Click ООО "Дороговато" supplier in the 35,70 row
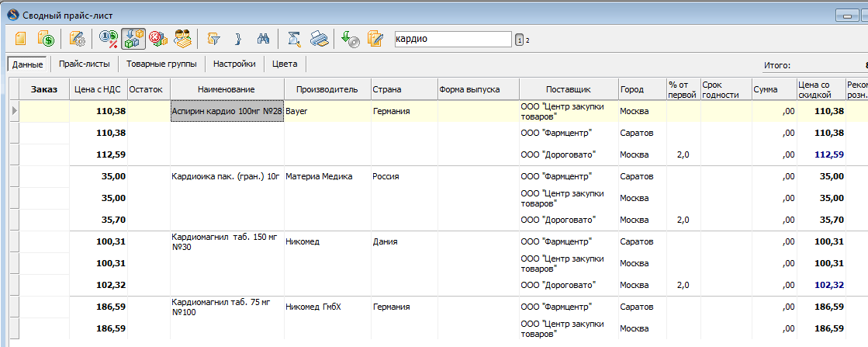868x347 pixels. (x=569, y=220)
